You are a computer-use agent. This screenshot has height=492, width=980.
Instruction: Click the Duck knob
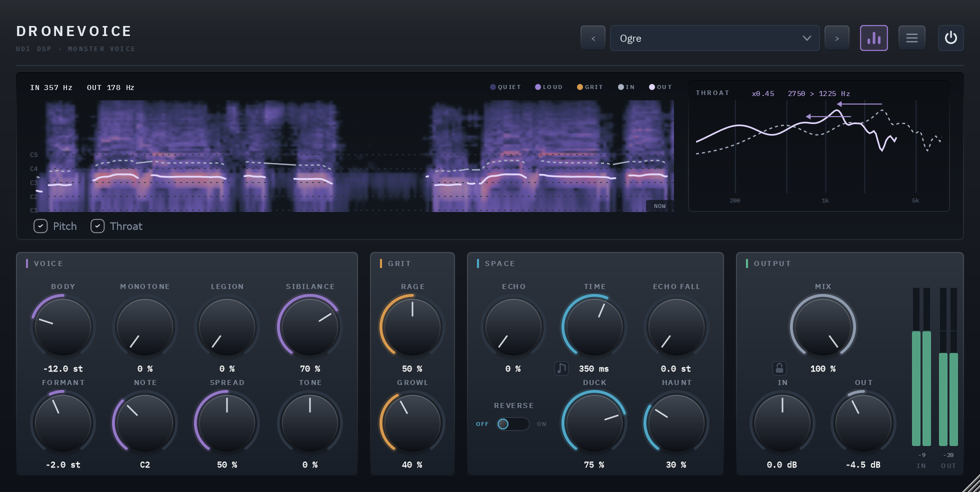[594, 423]
